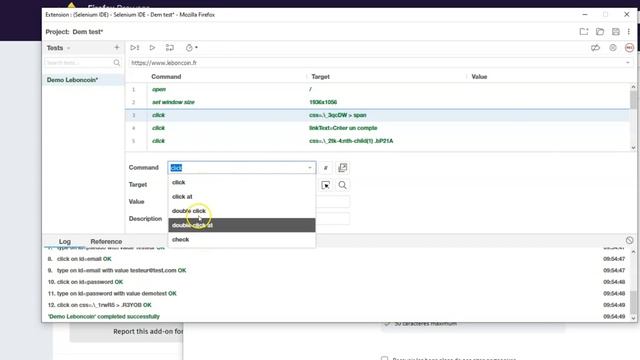Select Demo Leboncoin test
Screen dimensions: 640x360
tap(83, 80)
